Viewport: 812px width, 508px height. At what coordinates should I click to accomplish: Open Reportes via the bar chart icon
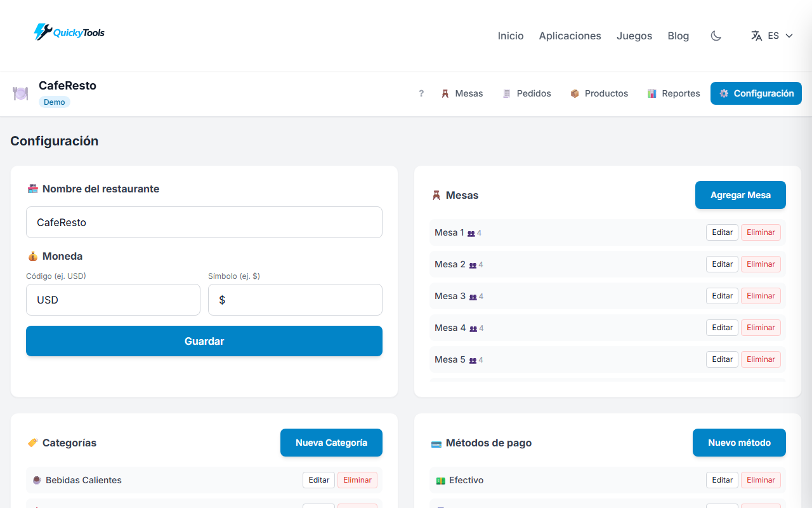652,93
